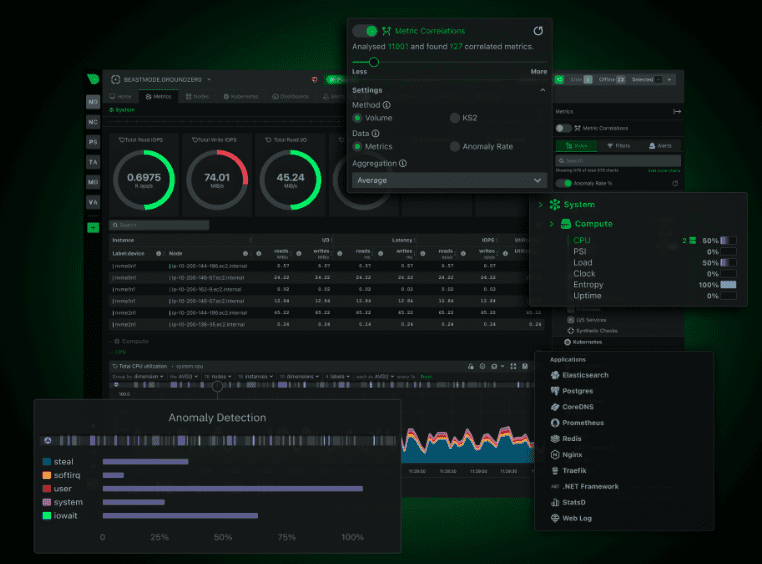Image resolution: width=762 pixels, height=564 pixels.
Task: Click the shield icon in the header
Action: coord(314,80)
